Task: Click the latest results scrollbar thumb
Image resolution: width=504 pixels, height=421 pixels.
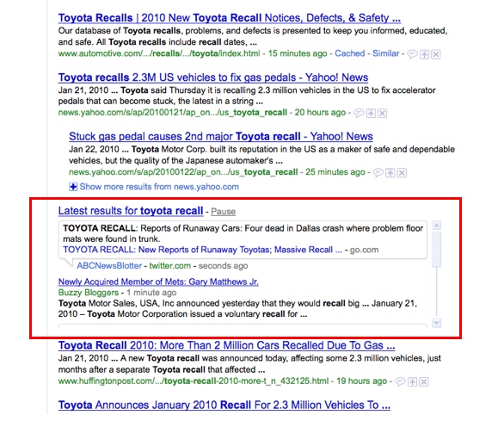Action: click(437, 250)
